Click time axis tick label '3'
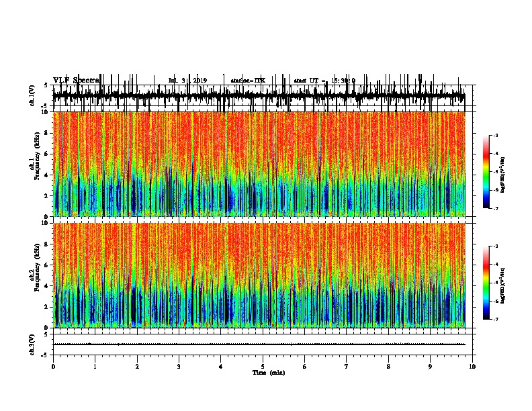532x411 pixels. (x=179, y=367)
